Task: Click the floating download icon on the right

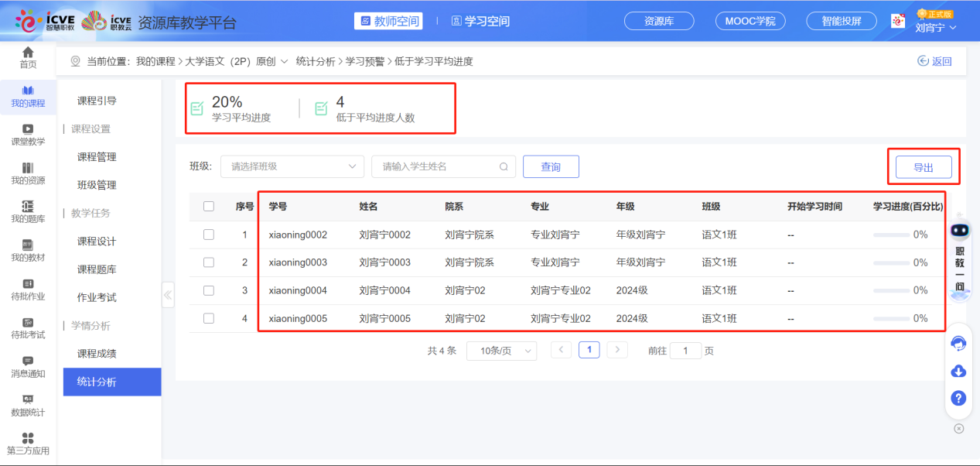Action: point(958,371)
